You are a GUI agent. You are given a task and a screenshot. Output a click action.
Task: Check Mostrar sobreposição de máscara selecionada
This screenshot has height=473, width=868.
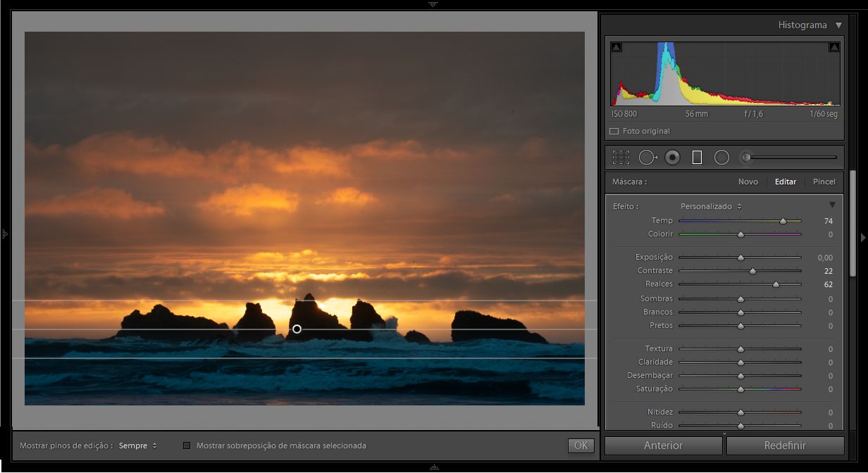(x=187, y=446)
